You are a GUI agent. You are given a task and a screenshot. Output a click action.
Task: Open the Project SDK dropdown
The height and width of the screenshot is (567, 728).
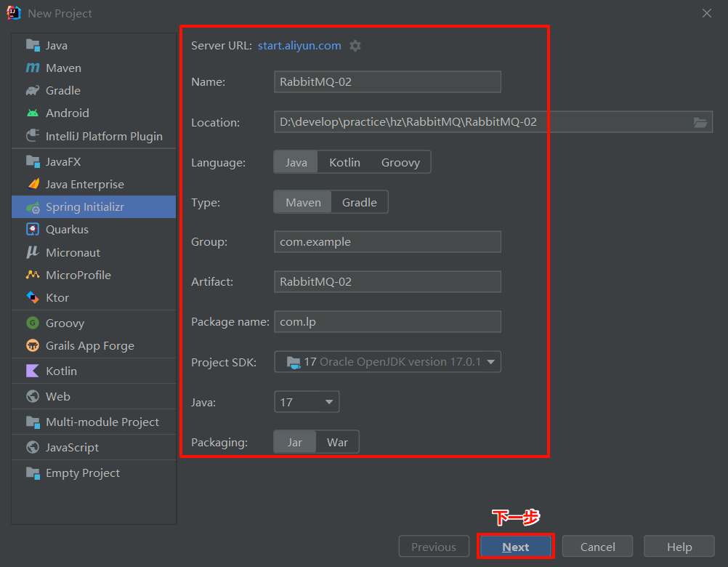[387, 361]
